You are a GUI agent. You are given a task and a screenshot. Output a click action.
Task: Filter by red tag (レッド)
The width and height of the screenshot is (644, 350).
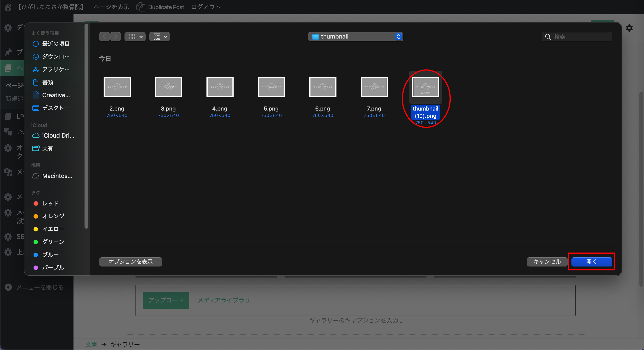coord(50,203)
